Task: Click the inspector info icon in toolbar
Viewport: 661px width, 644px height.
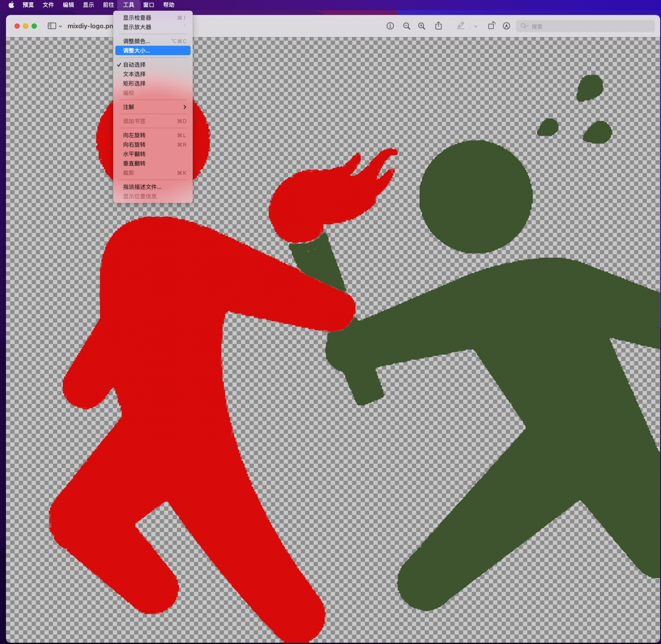Action: coord(390,26)
